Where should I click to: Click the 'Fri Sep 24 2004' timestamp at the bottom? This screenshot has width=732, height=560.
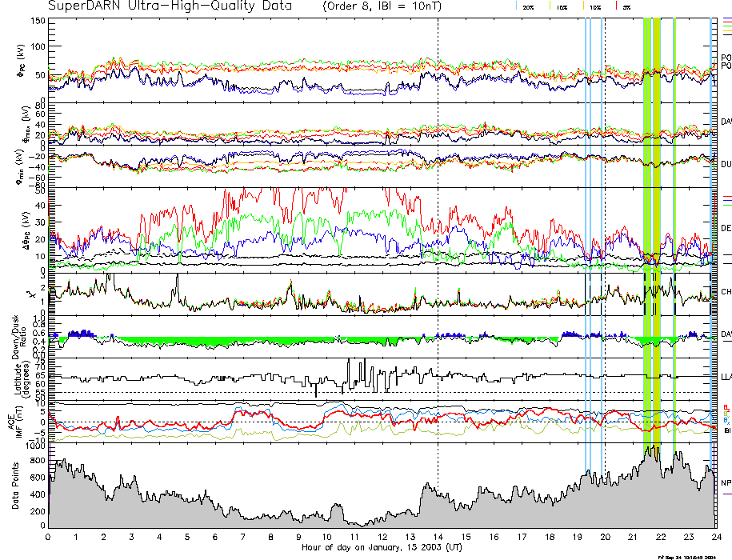click(686, 557)
